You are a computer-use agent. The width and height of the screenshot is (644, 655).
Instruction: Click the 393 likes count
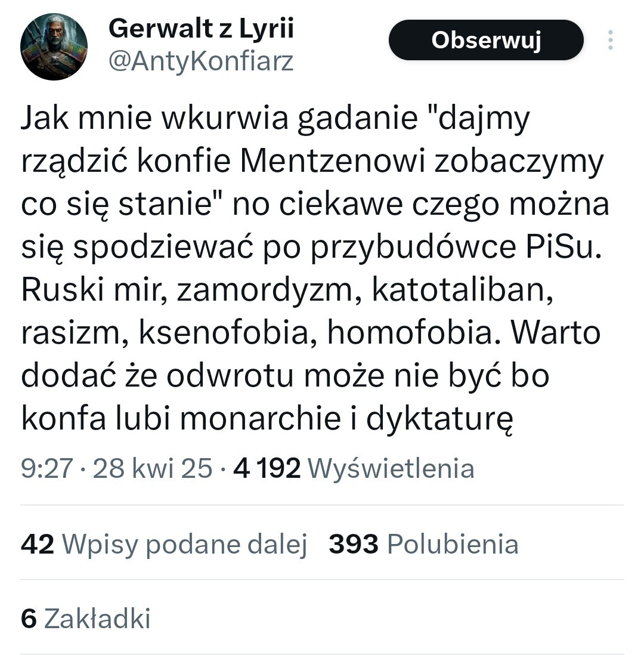click(x=354, y=543)
